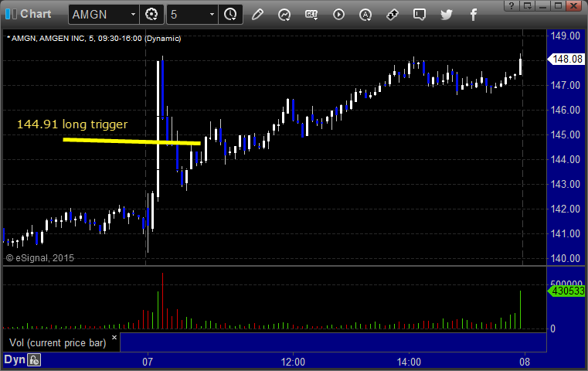Image resolution: width=588 pixels, height=371 pixels.
Task: Click the 147.00 price axis label
Action: (x=565, y=85)
